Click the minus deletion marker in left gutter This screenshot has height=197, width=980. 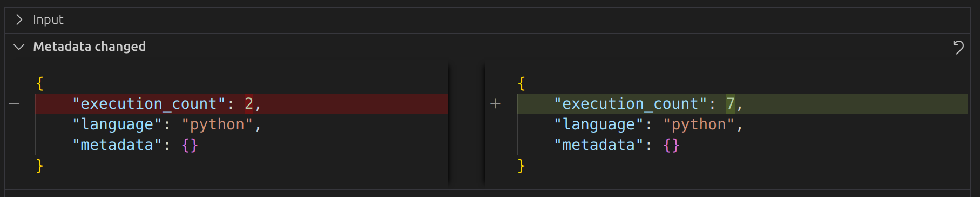(x=14, y=104)
